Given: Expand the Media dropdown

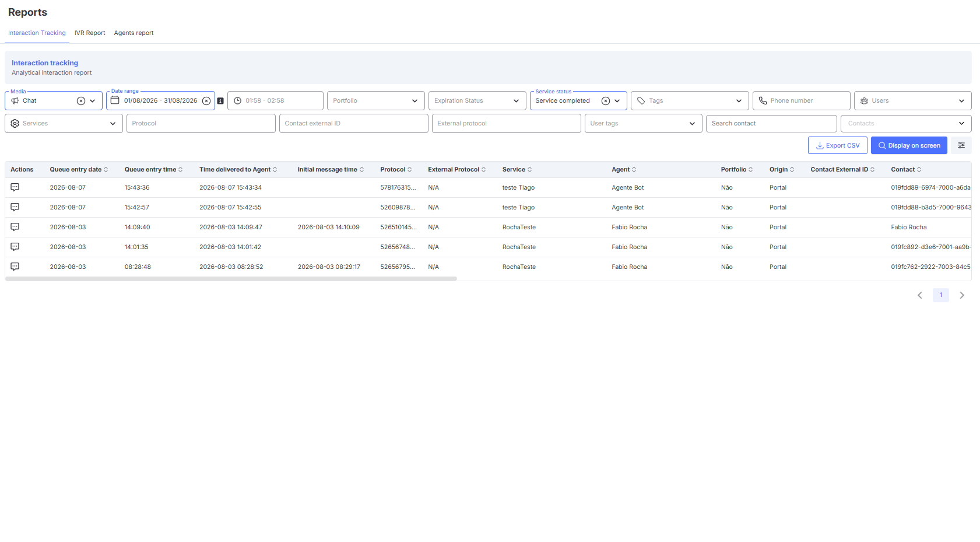Looking at the screenshot, I should click(x=93, y=101).
